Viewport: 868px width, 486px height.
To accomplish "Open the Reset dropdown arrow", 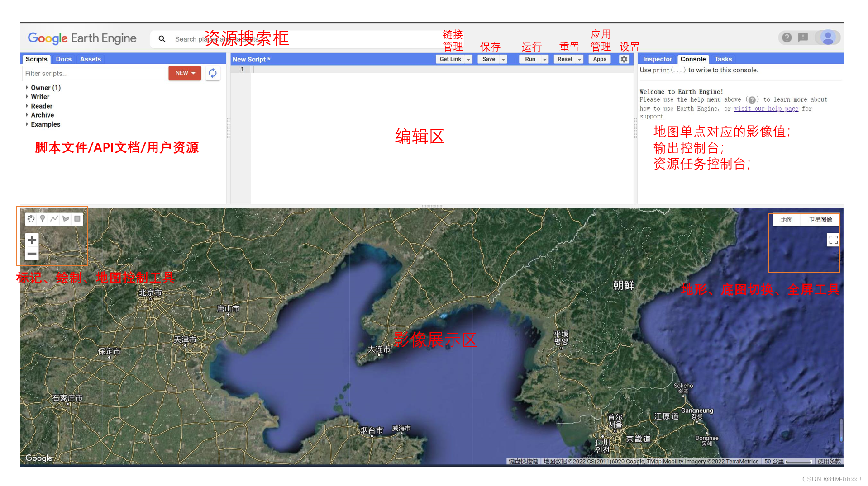I will point(580,59).
